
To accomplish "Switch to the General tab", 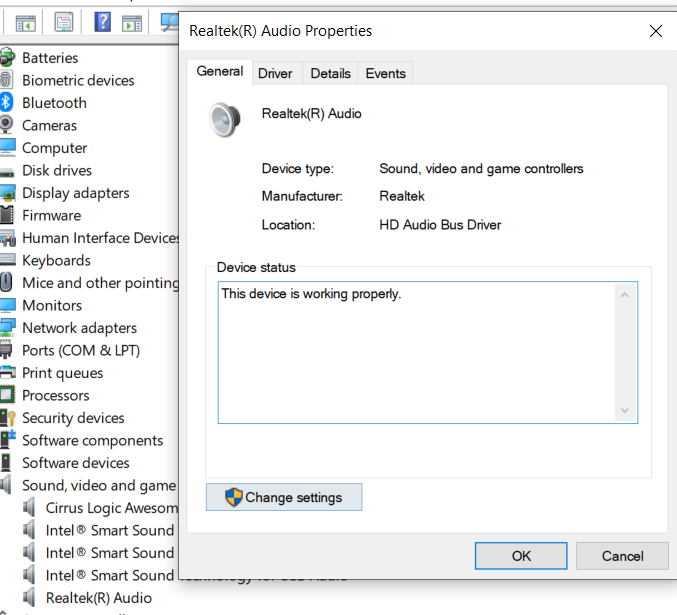I will 219,71.
